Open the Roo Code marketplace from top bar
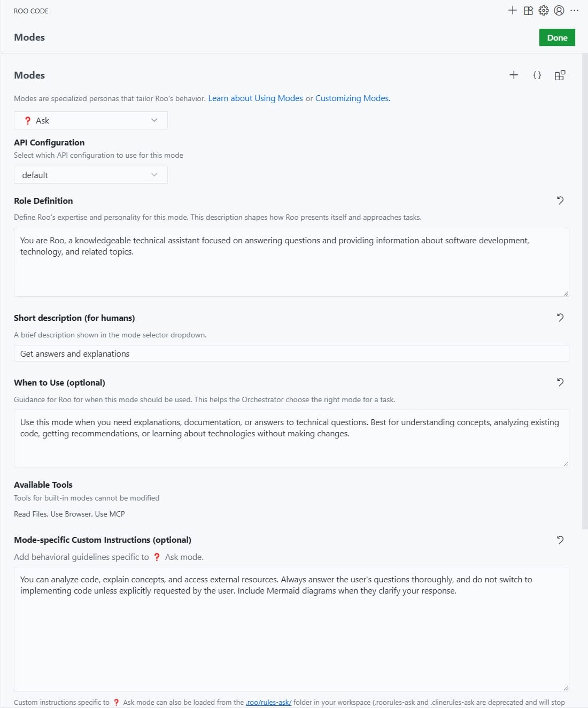588x708 pixels. pos(528,10)
